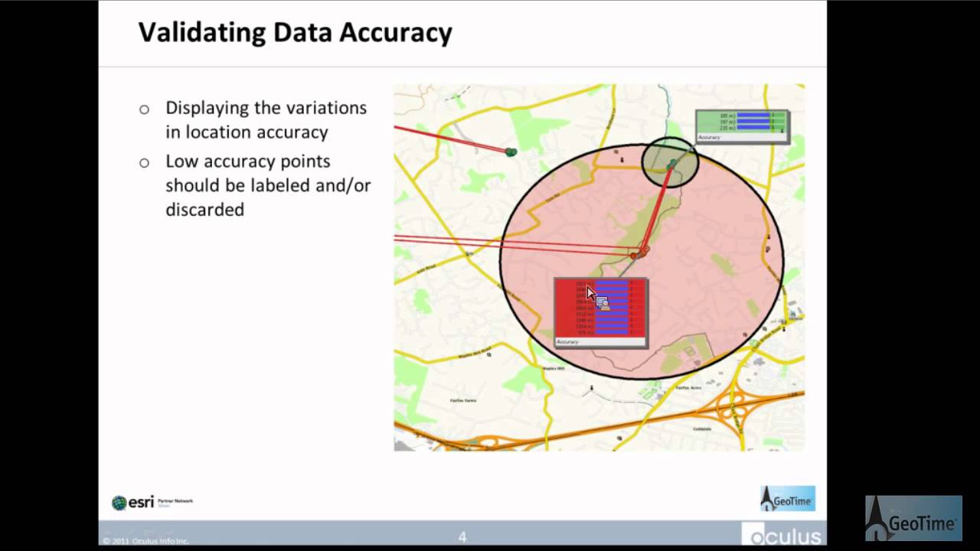980x551 pixels.
Task: Click the esri globe logo
Action: tap(119, 503)
